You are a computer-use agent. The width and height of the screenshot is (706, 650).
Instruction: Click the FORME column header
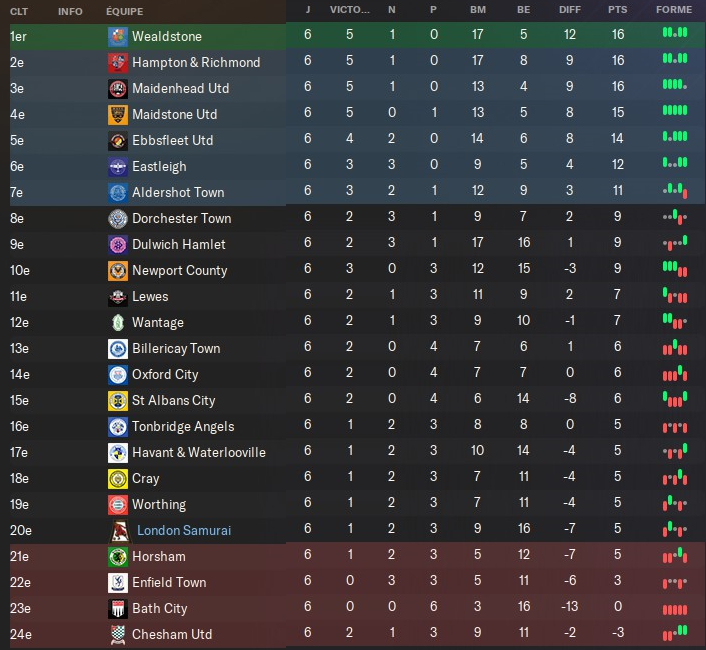674,10
